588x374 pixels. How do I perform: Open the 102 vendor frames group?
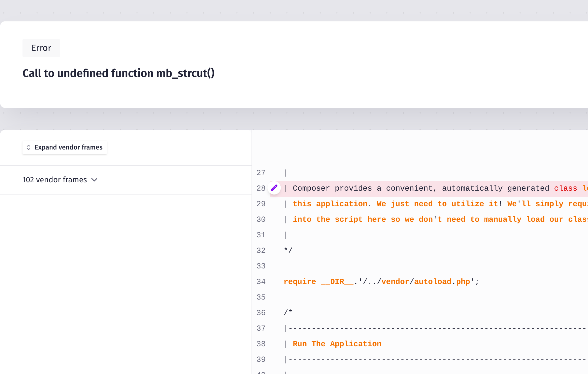coord(55,180)
